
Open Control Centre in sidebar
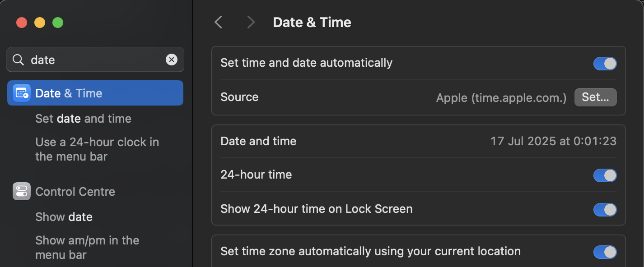[75, 192]
